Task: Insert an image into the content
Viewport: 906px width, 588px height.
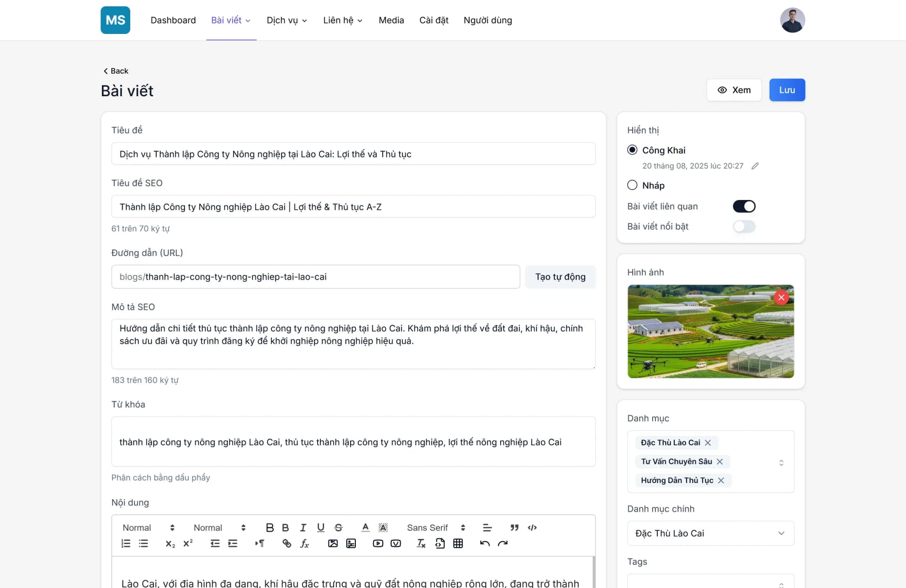Action: 333,544
